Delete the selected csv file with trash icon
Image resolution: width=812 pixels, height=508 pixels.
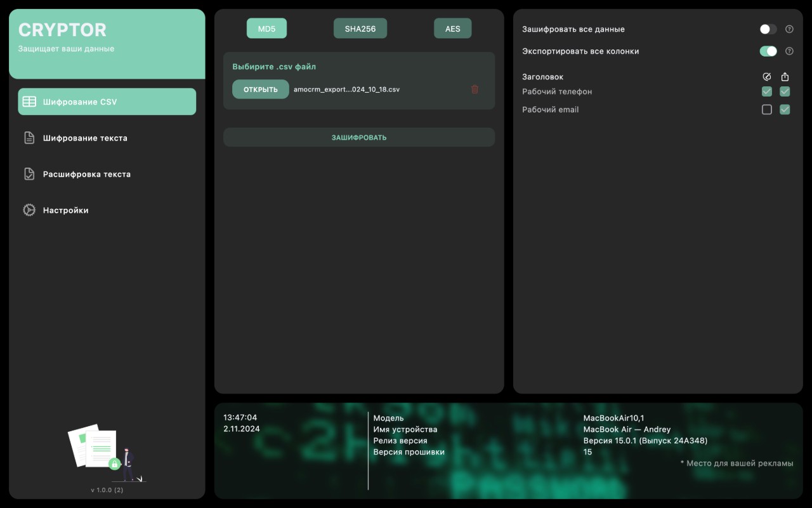(x=475, y=90)
